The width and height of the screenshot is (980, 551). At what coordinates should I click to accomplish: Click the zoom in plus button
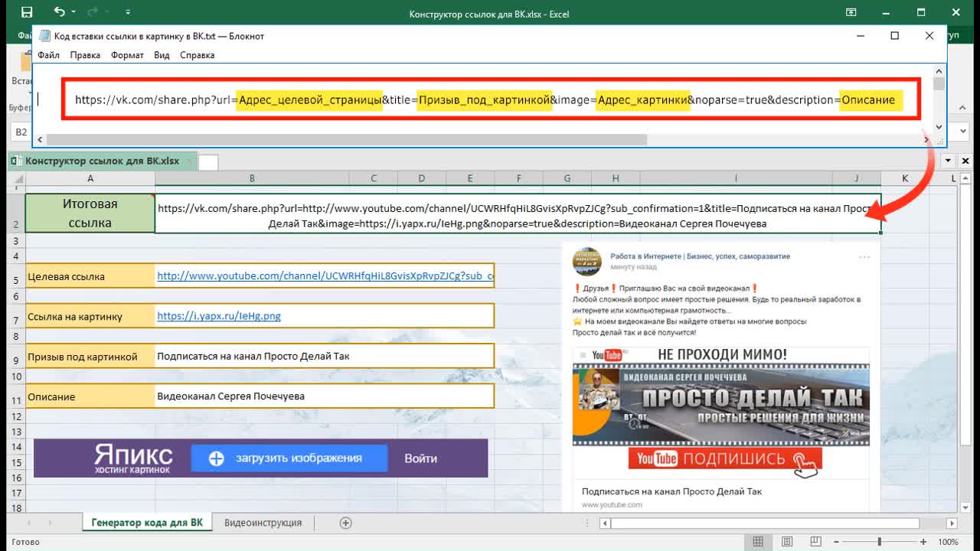click(924, 542)
